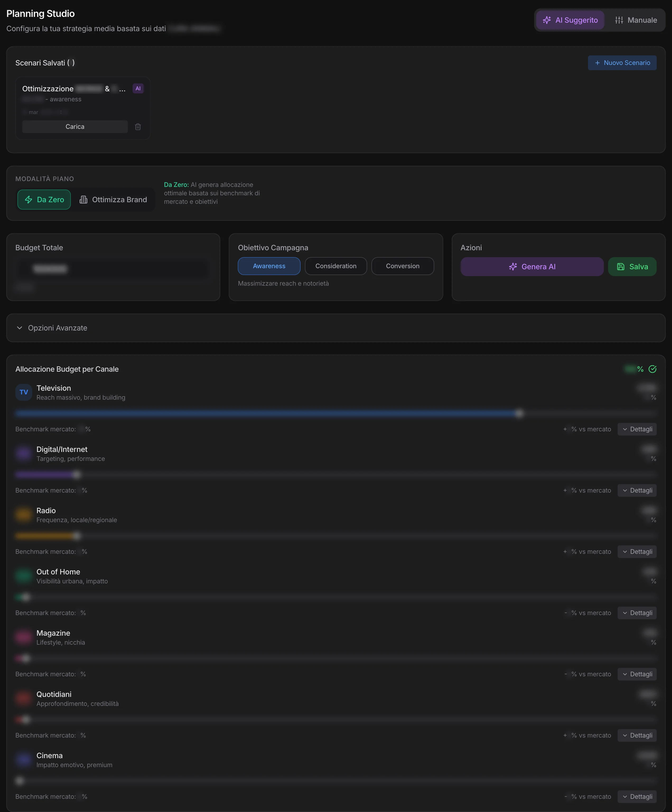Choose Conversion campaign objective
The width and height of the screenshot is (672, 812).
(402, 266)
